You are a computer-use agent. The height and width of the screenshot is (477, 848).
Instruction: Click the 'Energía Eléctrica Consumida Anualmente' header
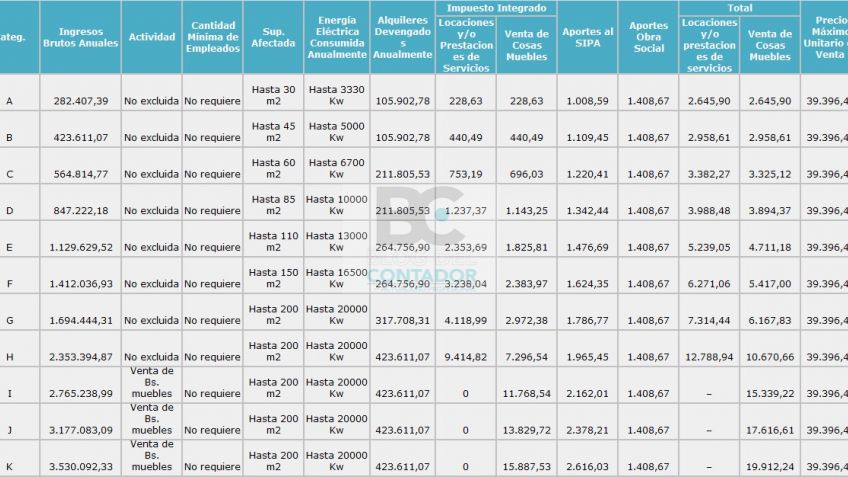(x=337, y=37)
